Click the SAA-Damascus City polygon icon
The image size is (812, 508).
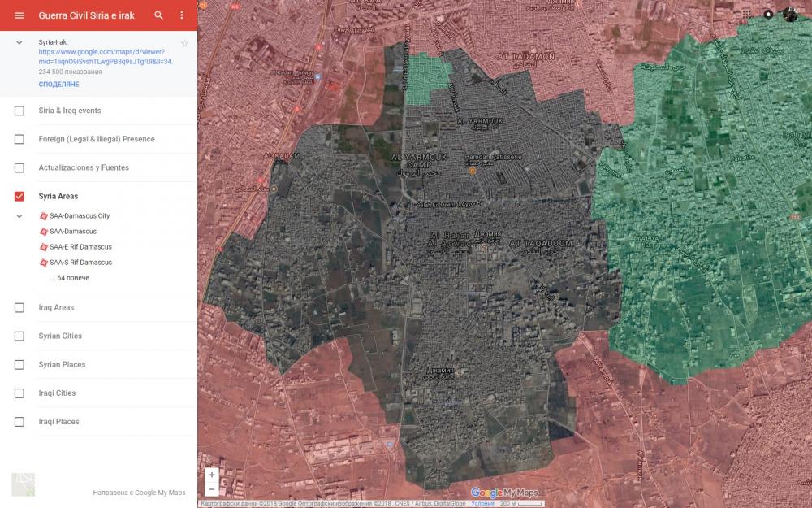click(x=43, y=216)
